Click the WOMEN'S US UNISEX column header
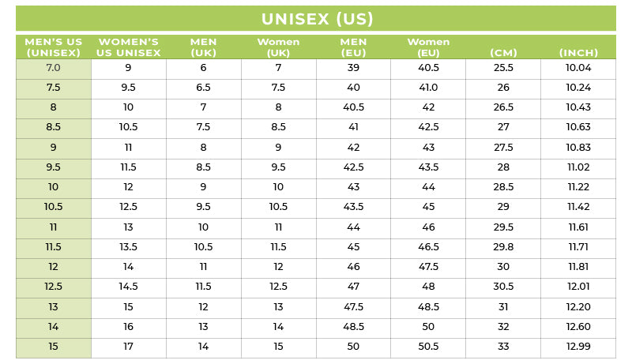The image size is (632, 364). click(128, 47)
